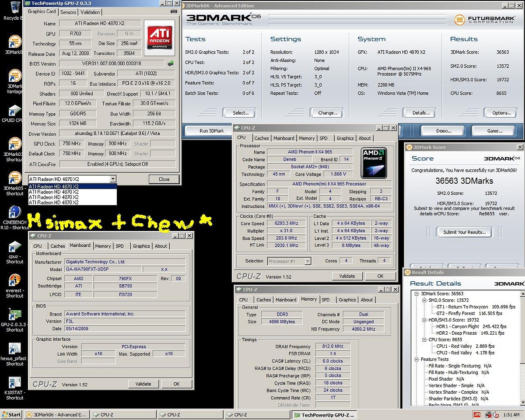Launch the 3DMark05 desktop shortcut
The image size is (525, 420).
point(14,183)
